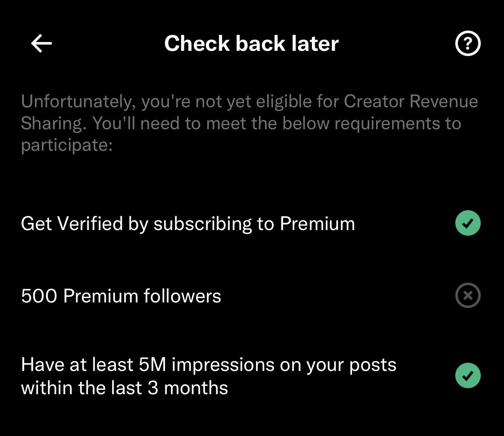Click the word participate in the description
Screen dimensions: 504x436
click(66, 146)
